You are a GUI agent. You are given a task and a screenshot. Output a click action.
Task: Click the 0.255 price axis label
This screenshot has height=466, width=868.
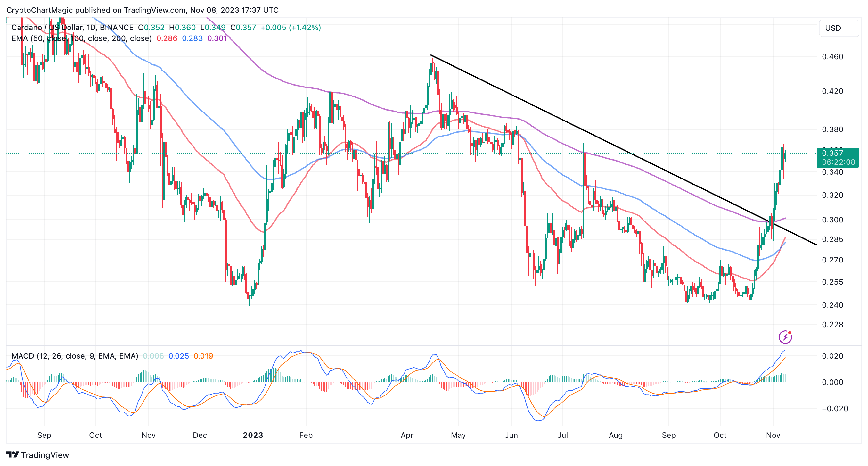[x=832, y=282]
